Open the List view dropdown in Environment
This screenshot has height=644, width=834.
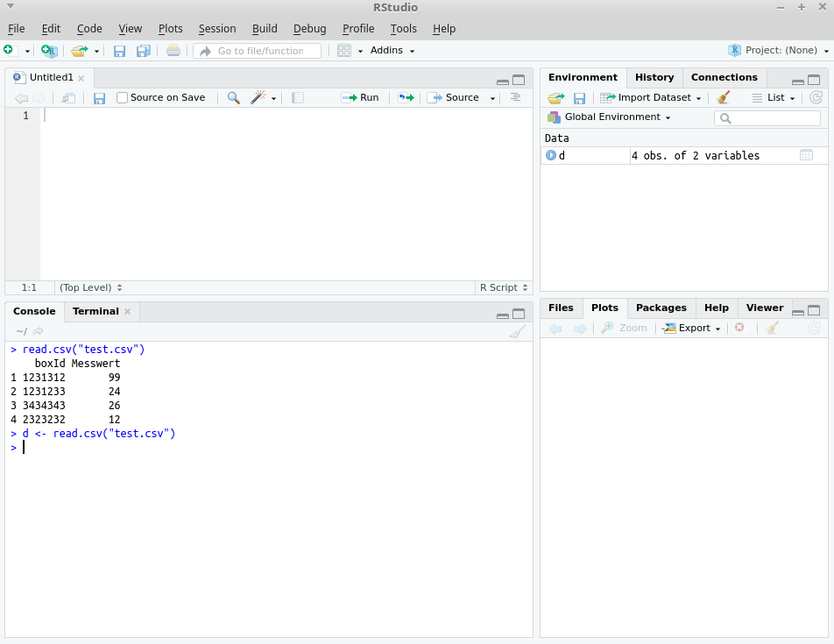click(x=774, y=98)
